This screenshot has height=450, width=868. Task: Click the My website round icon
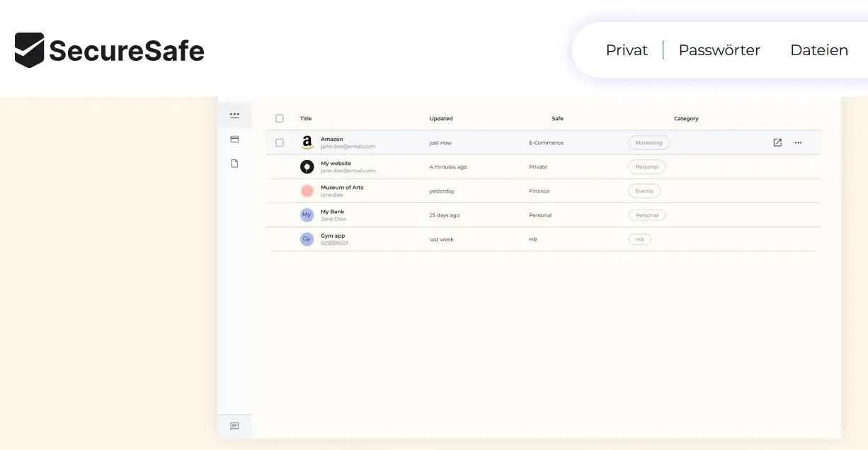[307, 167]
